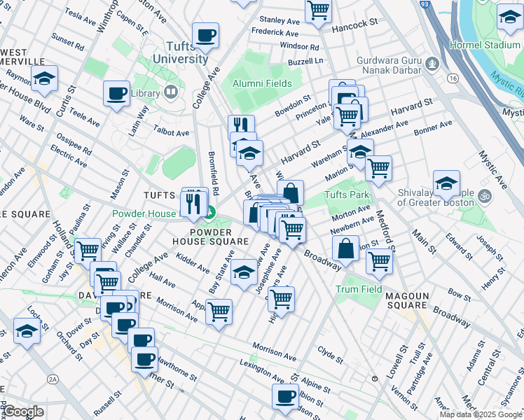Image resolution: width=524 pixels, height=420 pixels.
Task: Click the Hancock St street label
Action: coord(355,25)
